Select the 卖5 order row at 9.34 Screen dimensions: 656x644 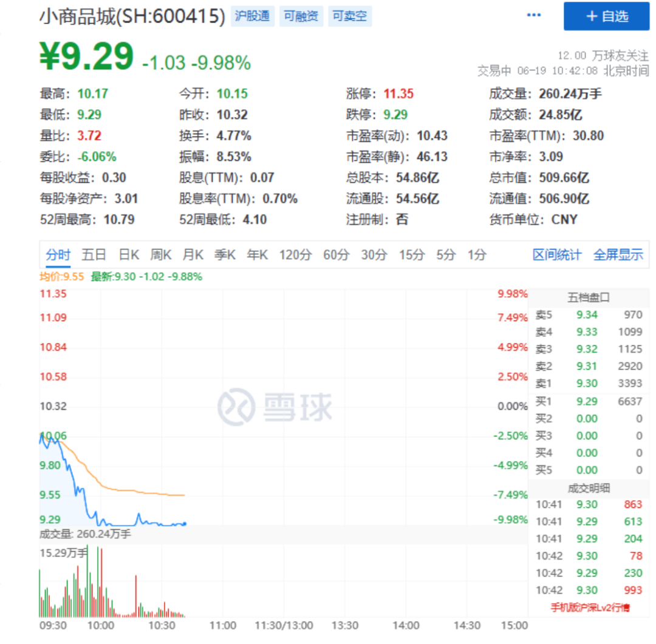coord(589,315)
